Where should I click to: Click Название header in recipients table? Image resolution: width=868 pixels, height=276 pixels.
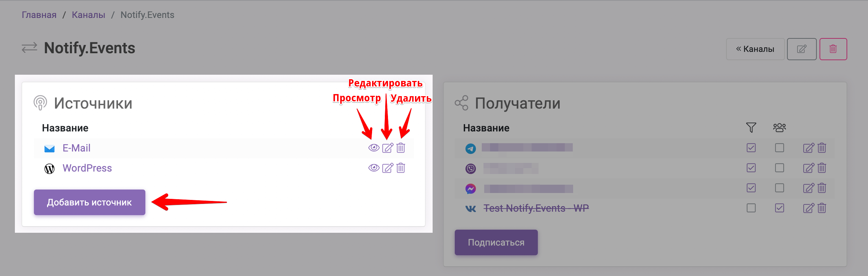point(486,128)
